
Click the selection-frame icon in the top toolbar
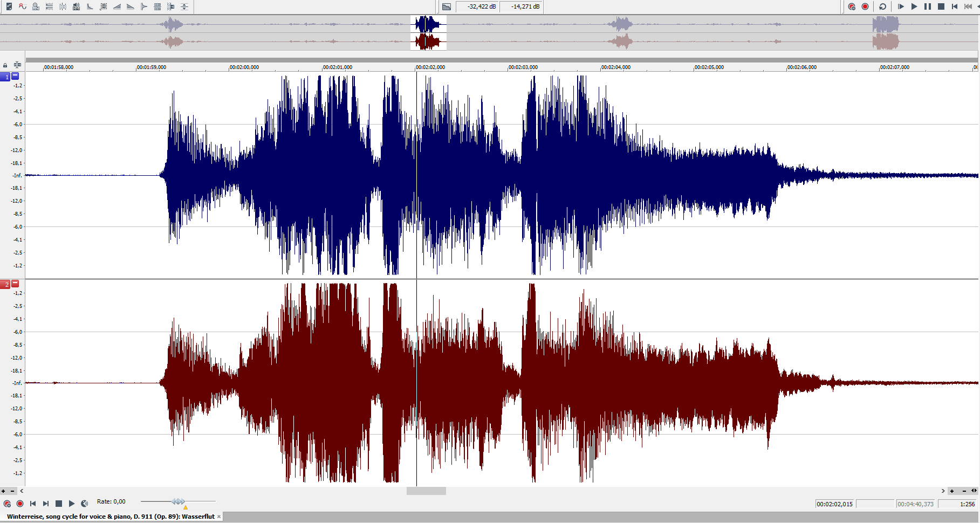click(104, 6)
